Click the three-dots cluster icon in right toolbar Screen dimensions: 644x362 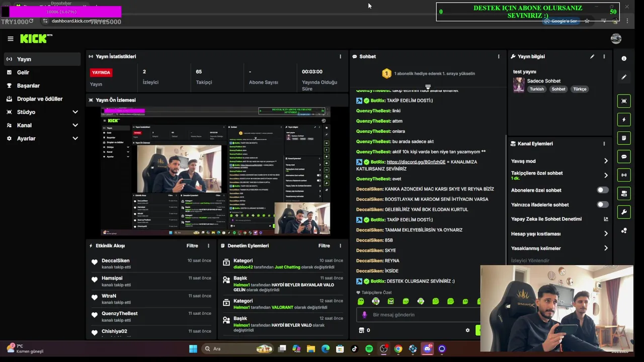624,230
